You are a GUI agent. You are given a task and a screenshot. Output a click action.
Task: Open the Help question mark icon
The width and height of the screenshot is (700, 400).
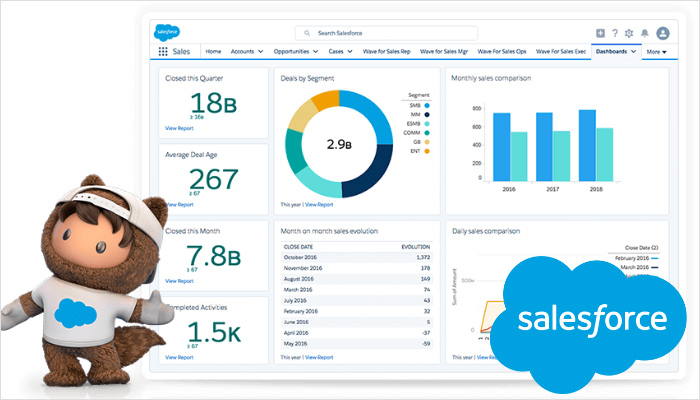[615, 33]
